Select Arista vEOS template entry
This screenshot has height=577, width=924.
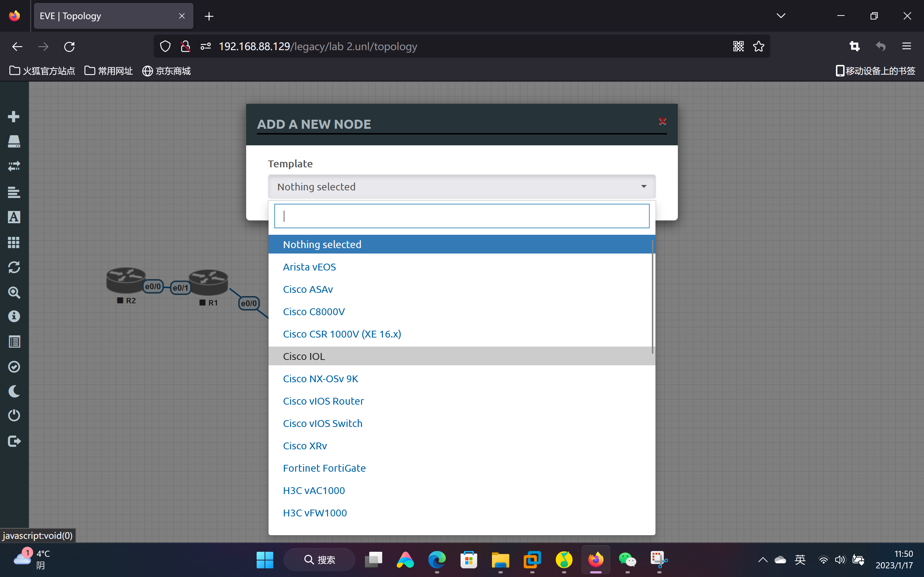click(309, 267)
